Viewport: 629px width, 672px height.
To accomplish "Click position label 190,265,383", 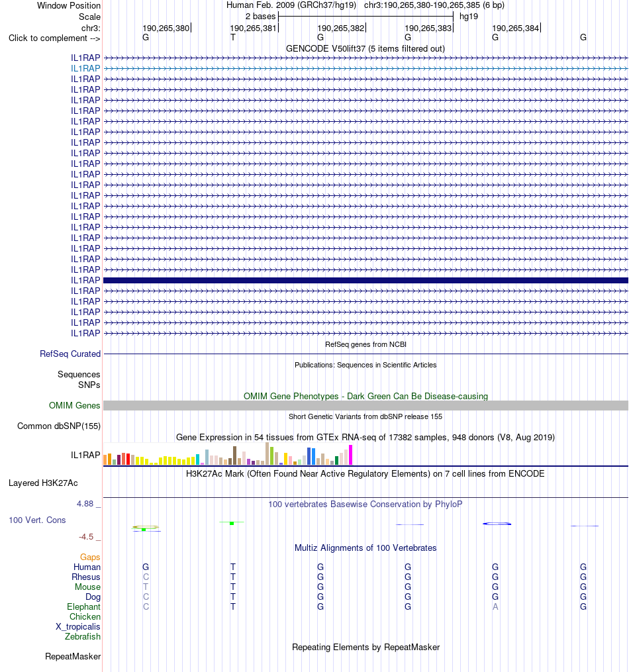I will click(428, 28).
